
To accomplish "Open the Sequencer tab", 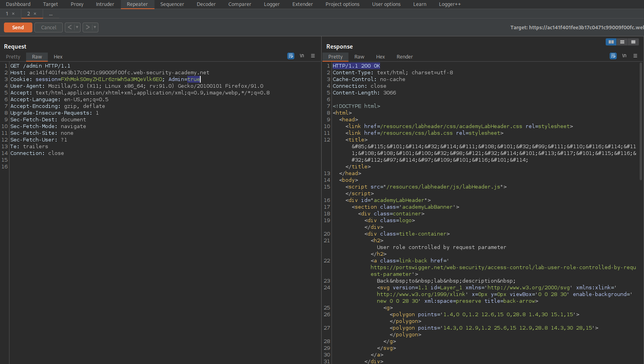I will (x=172, y=4).
